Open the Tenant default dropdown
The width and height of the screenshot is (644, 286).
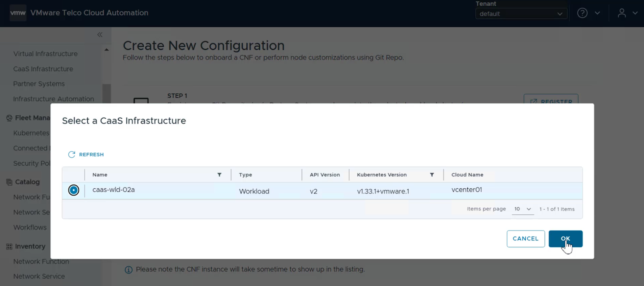[x=521, y=14]
